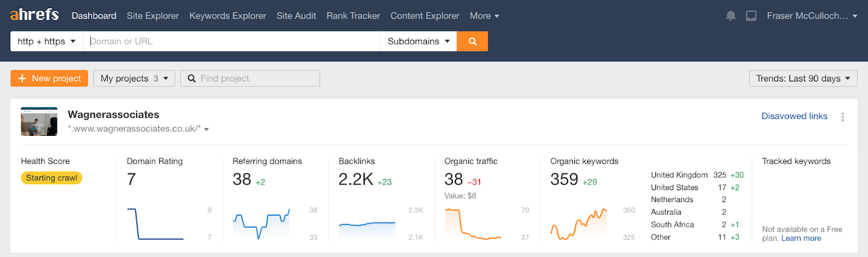Click the Organic keywords value 359
Screen dimensions: 868x257
564,179
